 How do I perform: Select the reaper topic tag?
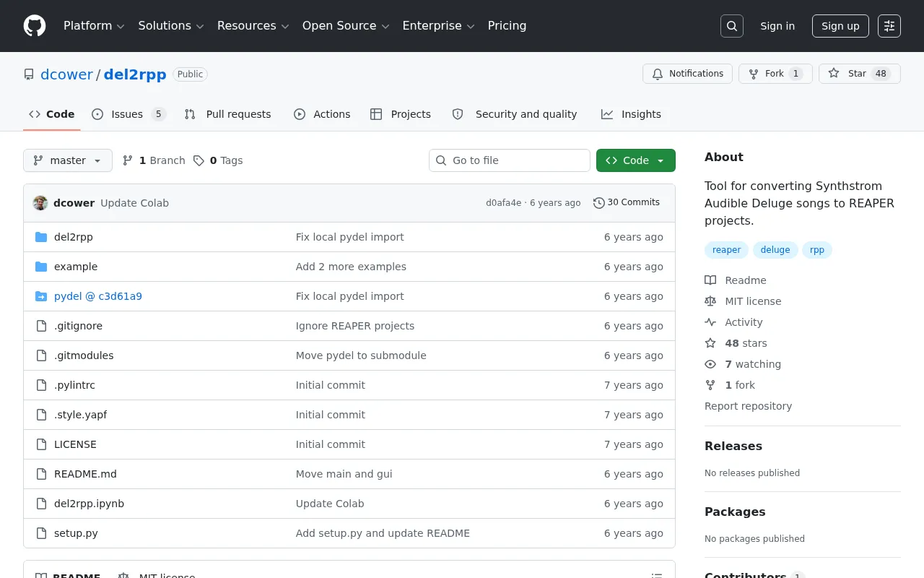point(726,250)
